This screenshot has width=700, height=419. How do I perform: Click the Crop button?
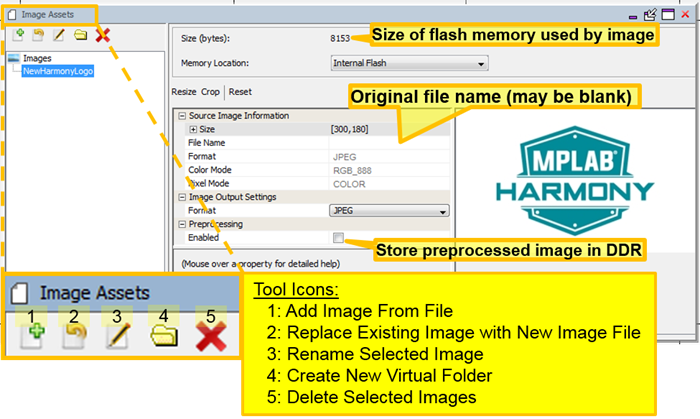point(210,91)
